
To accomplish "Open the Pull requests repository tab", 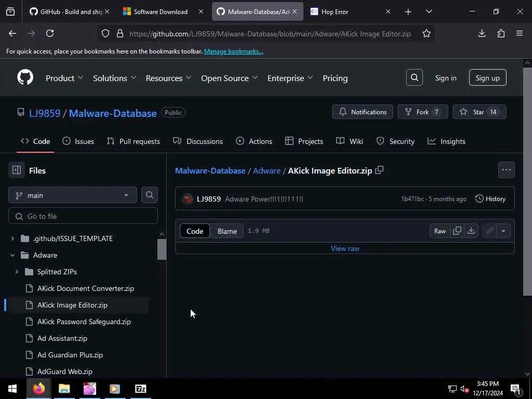I will click(134, 141).
